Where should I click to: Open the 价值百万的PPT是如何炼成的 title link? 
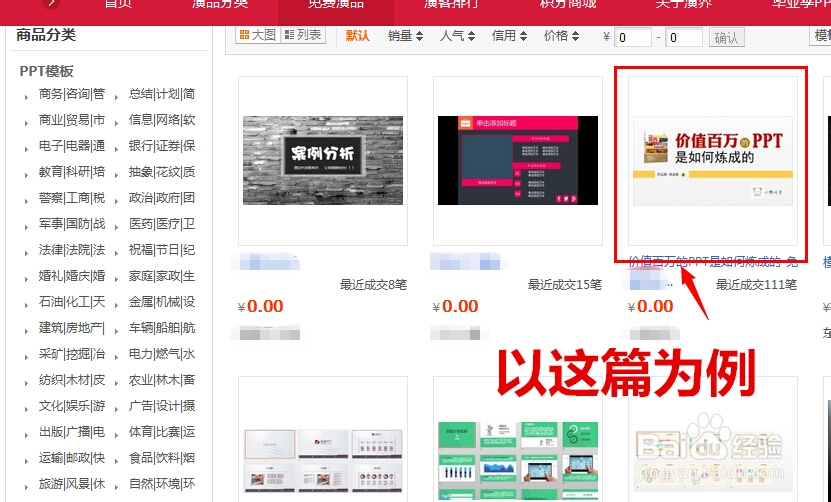point(713,261)
